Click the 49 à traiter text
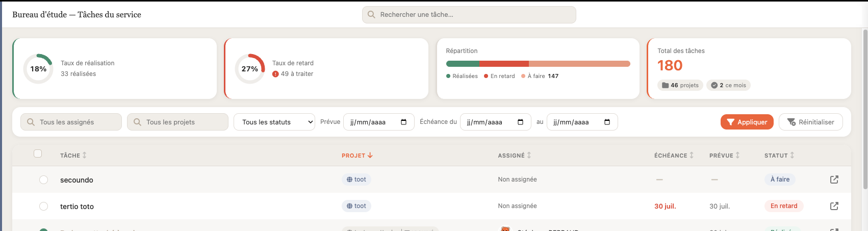 (x=297, y=74)
